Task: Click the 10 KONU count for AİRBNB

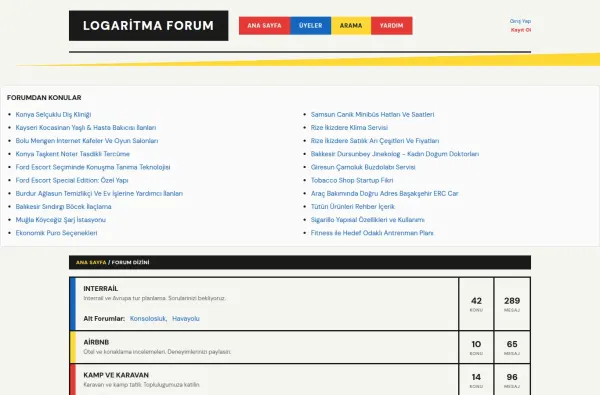Action: pyautogui.click(x=476, y=347)
